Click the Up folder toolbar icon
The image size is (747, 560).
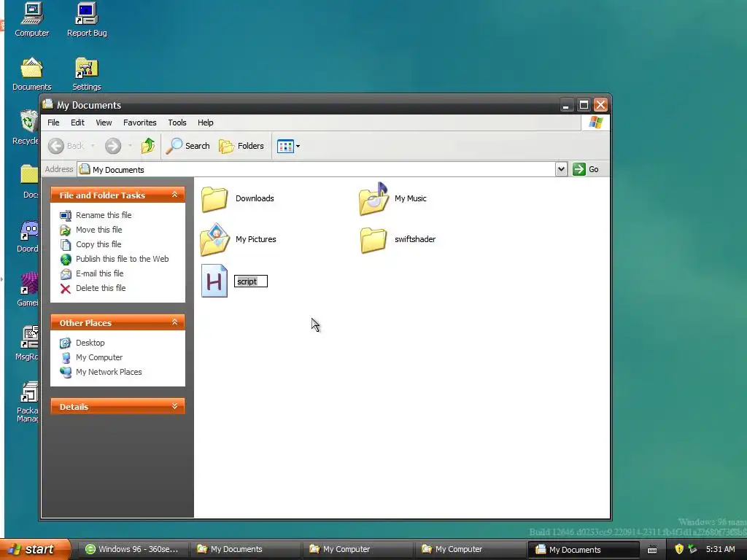coord(147,146)
